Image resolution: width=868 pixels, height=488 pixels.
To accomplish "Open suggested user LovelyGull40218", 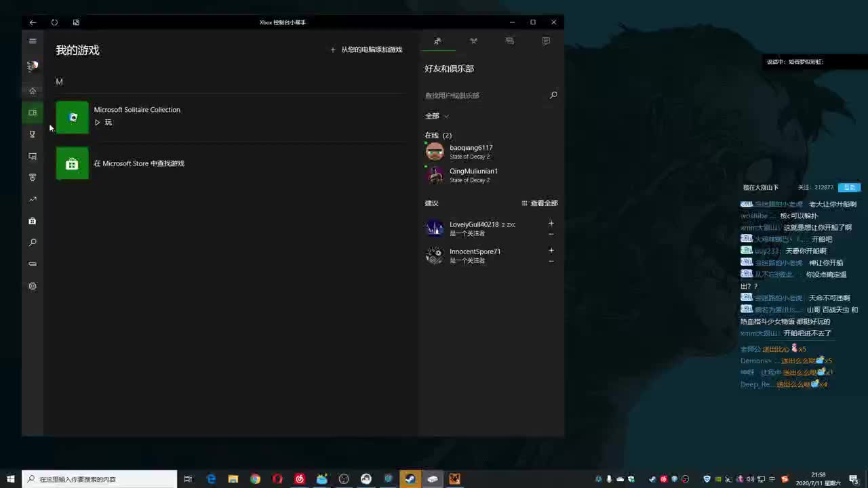I will [x=474, y=224].
